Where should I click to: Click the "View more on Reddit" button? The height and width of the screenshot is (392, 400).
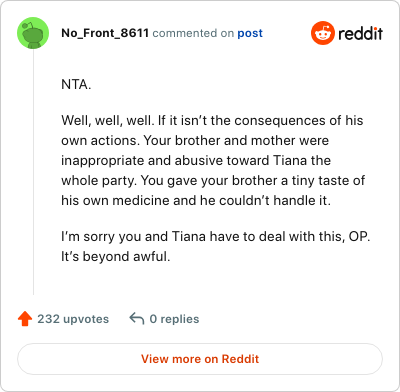click(200, 359)
